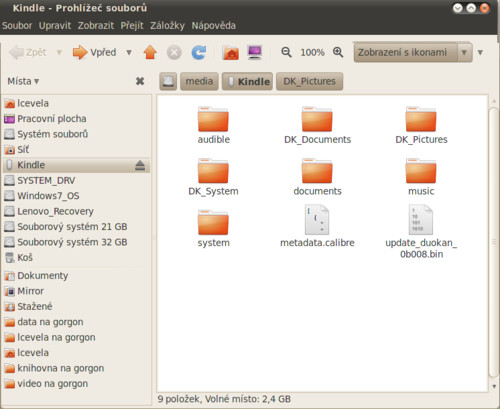Select the DK_Pictures path button
This screenshot has height=409, width=500.
coord(309,81)
